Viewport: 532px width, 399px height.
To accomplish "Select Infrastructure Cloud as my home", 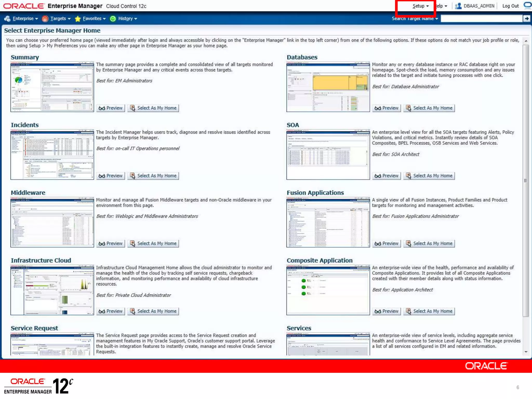I will tap(153, 311).
